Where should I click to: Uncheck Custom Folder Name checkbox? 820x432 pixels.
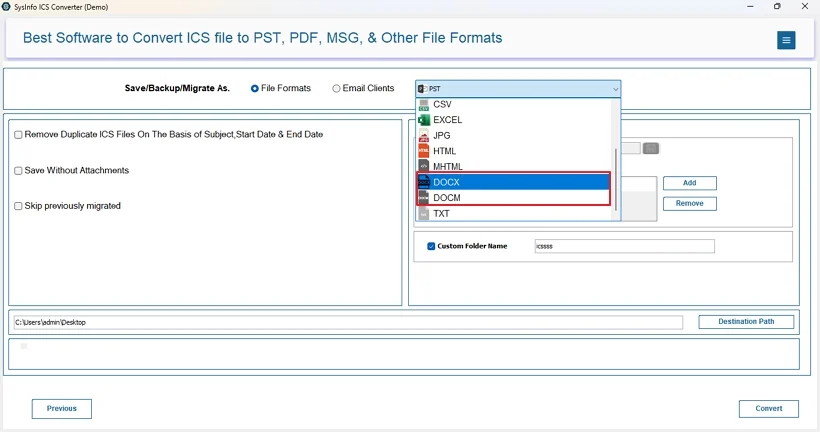[431, 246]
